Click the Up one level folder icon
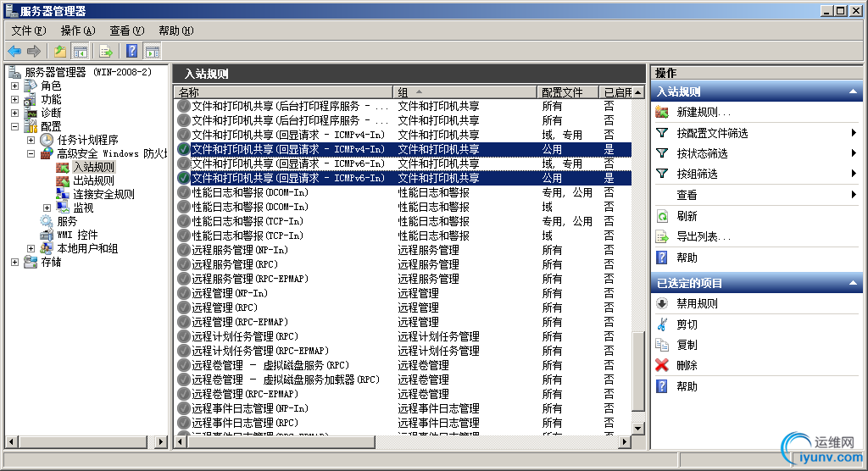868x471 pixels. (x=60, y=52)
